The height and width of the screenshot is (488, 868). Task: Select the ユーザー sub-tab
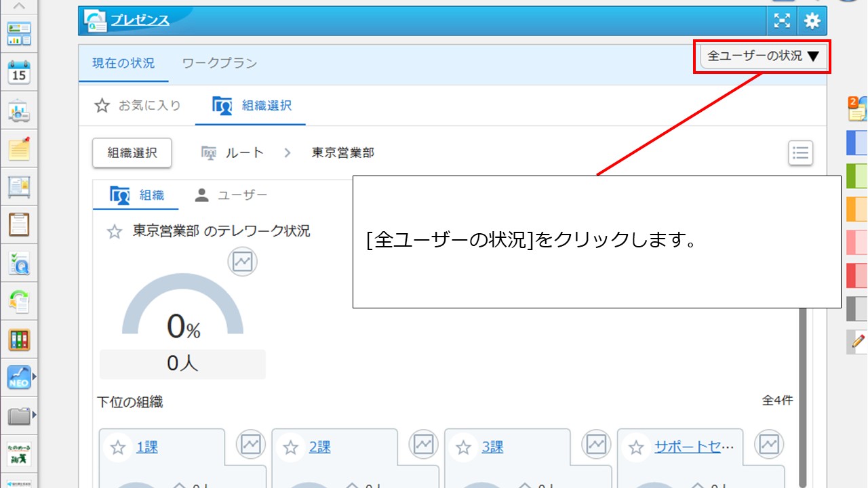click(x=231, y=195)
